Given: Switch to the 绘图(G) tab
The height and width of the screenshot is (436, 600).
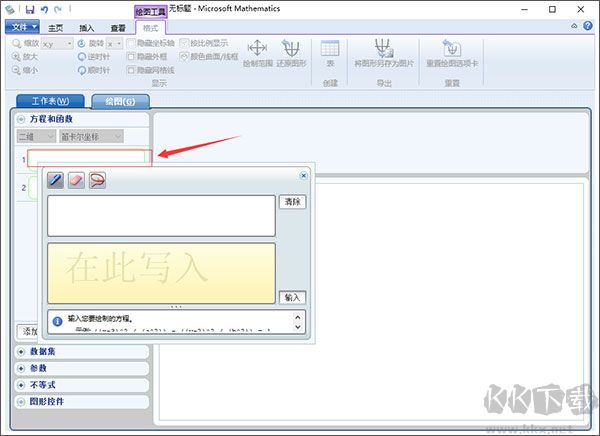Looking at the screenshot, I should point(121,101).
